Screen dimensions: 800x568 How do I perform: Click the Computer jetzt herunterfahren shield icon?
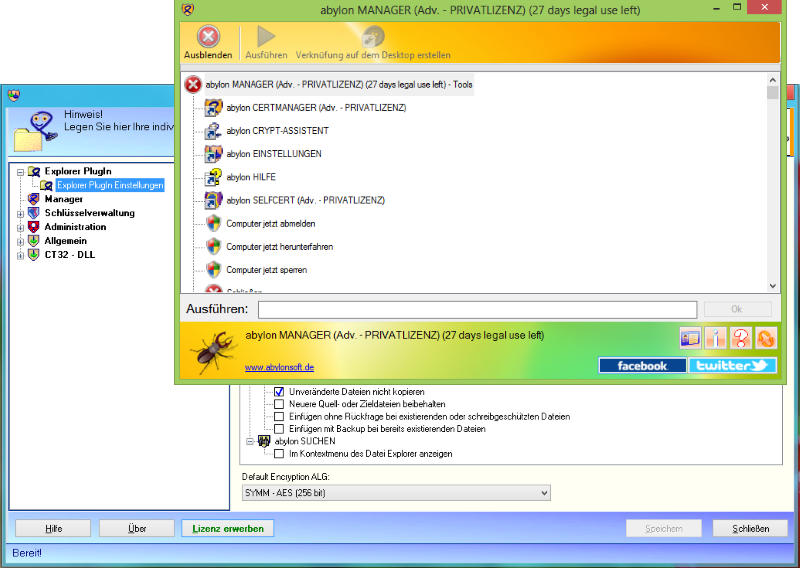(213, 246)
